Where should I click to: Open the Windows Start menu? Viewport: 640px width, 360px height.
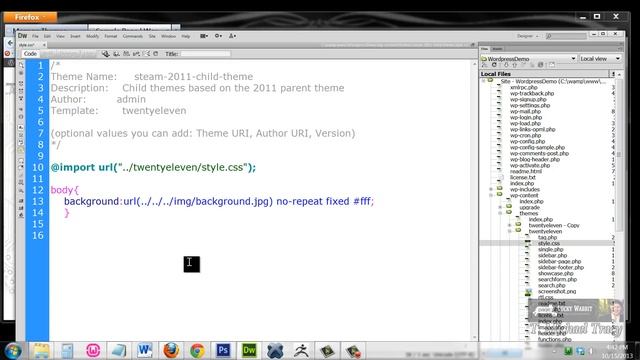tap(13, 351)
